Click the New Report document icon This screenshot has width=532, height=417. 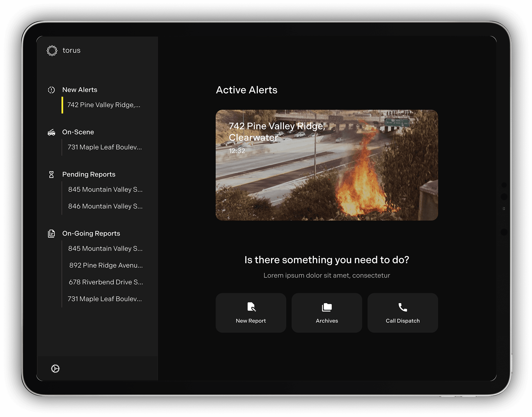click(x=251, y=307)
